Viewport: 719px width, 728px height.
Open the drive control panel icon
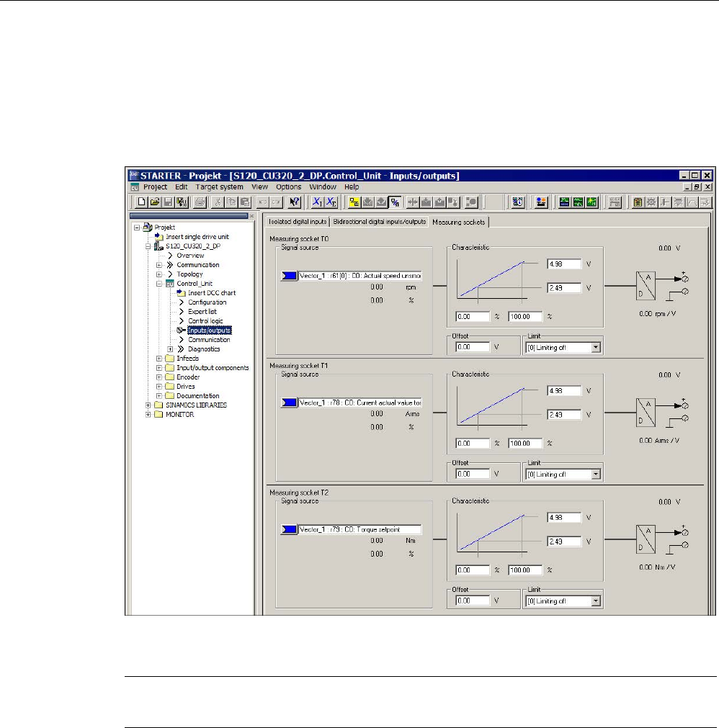click(x=541, y=202)
